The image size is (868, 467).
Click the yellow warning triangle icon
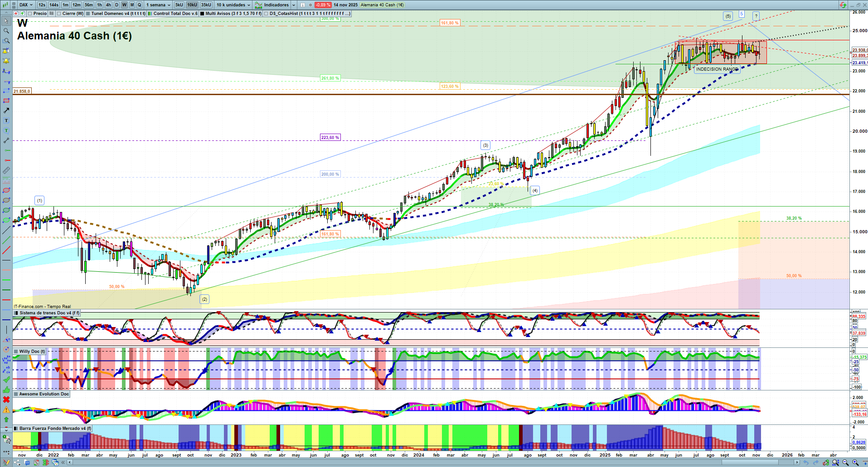coord(6,409)
